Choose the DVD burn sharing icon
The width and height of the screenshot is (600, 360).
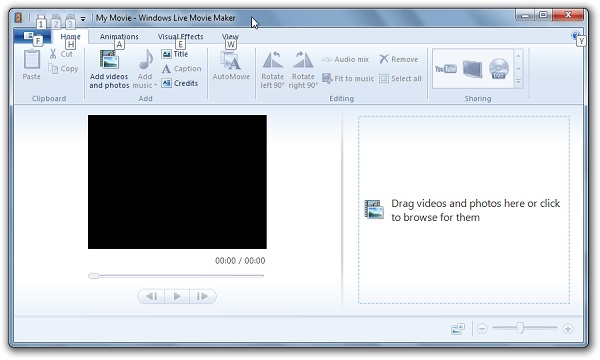(499, 69)
